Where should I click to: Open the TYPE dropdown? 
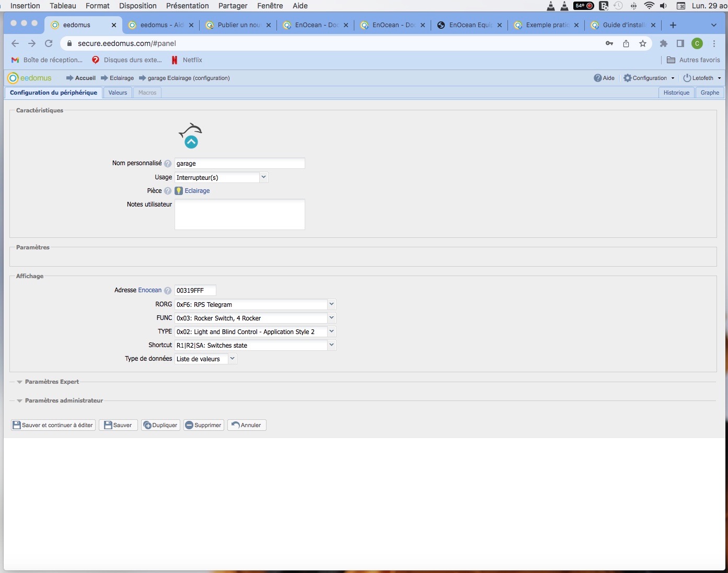[331, 331]
